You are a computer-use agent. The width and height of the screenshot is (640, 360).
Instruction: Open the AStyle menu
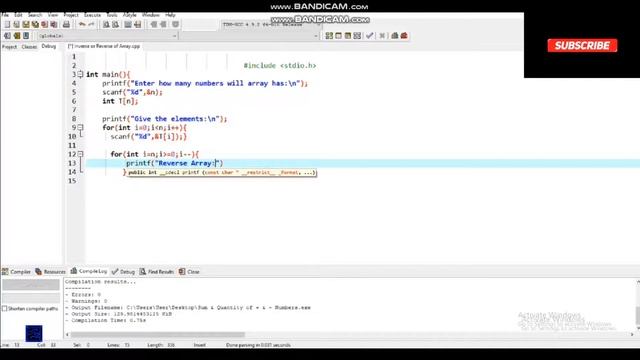point(130,15)
